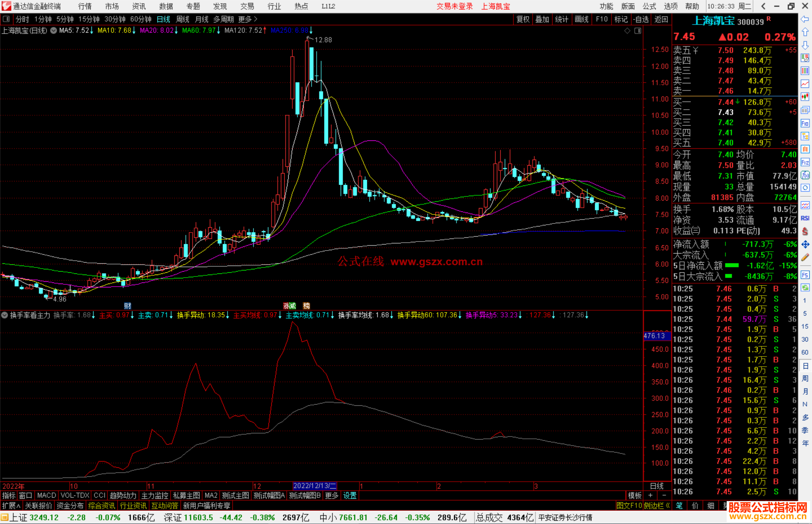Viewport: 812px width, 524px height.
Task: Select the pencil drawing tool icon
Action: tap(805, 257)
